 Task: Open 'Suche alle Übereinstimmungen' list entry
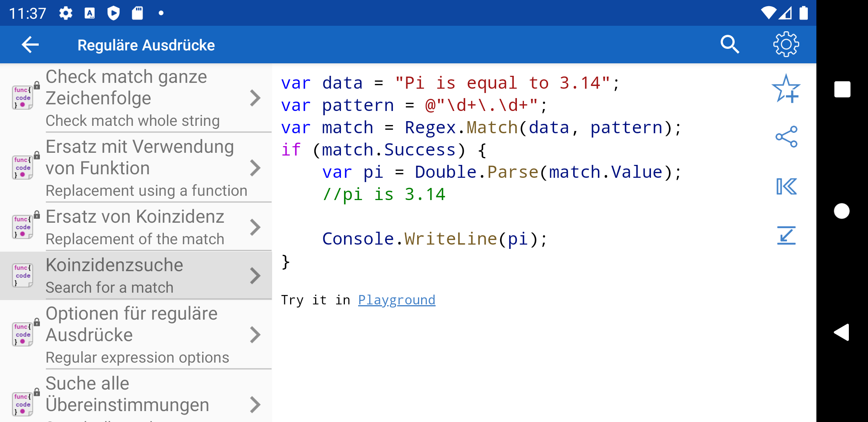pos(136,396)
